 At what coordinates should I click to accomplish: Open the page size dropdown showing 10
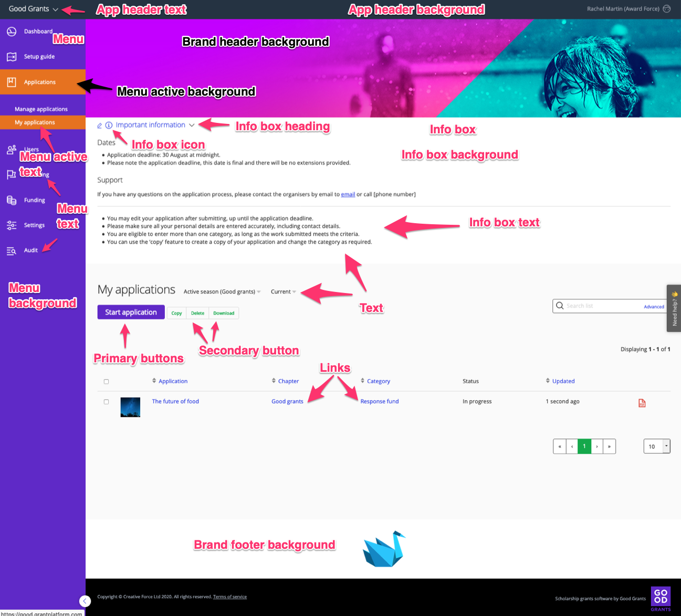click(x=657, y=446)
